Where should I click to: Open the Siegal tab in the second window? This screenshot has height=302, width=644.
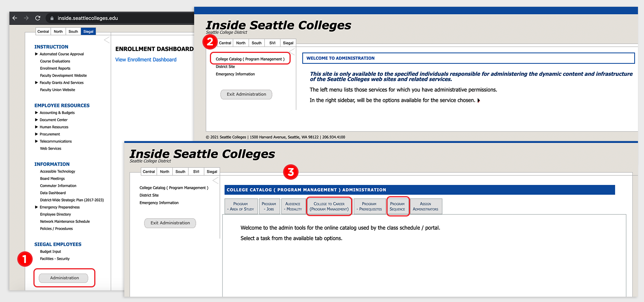[x=288, y=43]
